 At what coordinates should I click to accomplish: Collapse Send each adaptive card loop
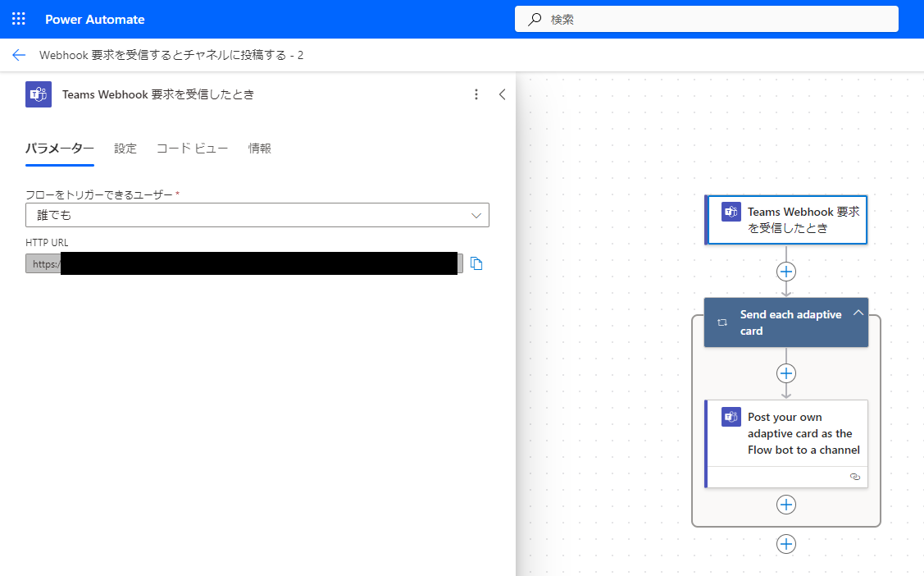pos(858,313)
